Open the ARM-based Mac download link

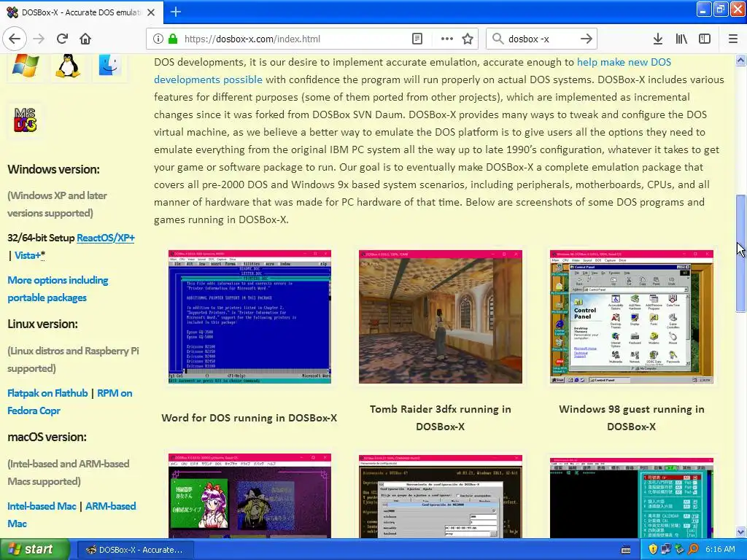[x=71, y=515]
